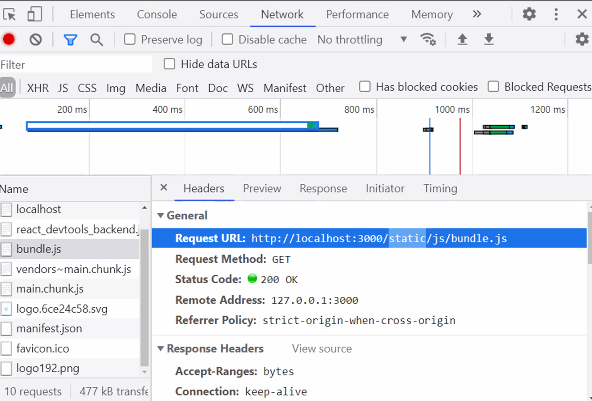Clear the network log
Viewport: 592px width, 401px height.
(x=36, y=39)
